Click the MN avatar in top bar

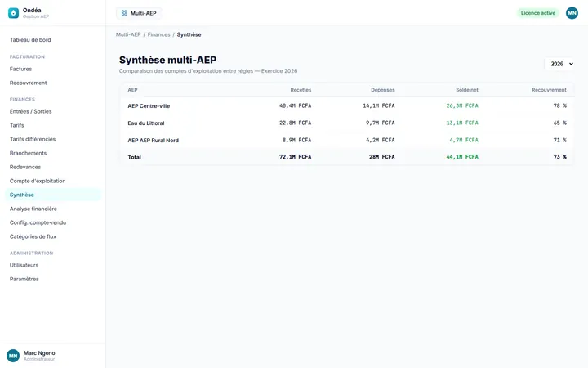(x=572, y=13)
